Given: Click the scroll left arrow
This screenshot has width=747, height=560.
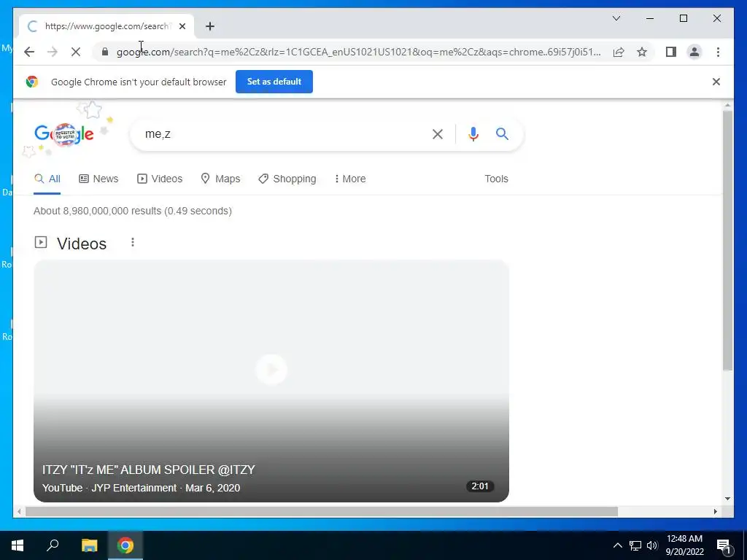Looking at the screenshot, I should coord(19,511).
